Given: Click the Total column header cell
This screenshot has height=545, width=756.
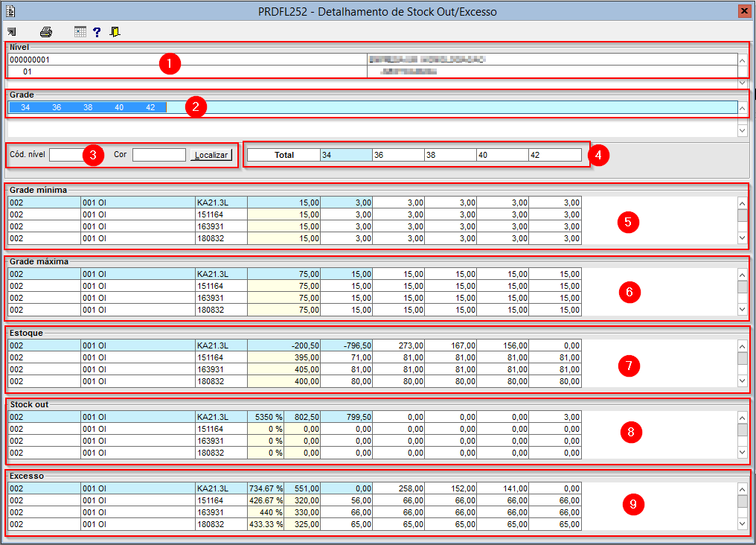Looking at the screenshot, I should (284, 155).
